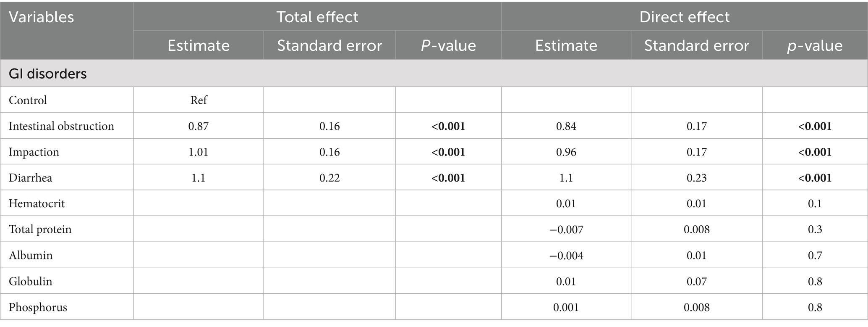
Task: Select the 0.3 Total protein p-value
Action: pyautogui.click(x=815, y=229)
